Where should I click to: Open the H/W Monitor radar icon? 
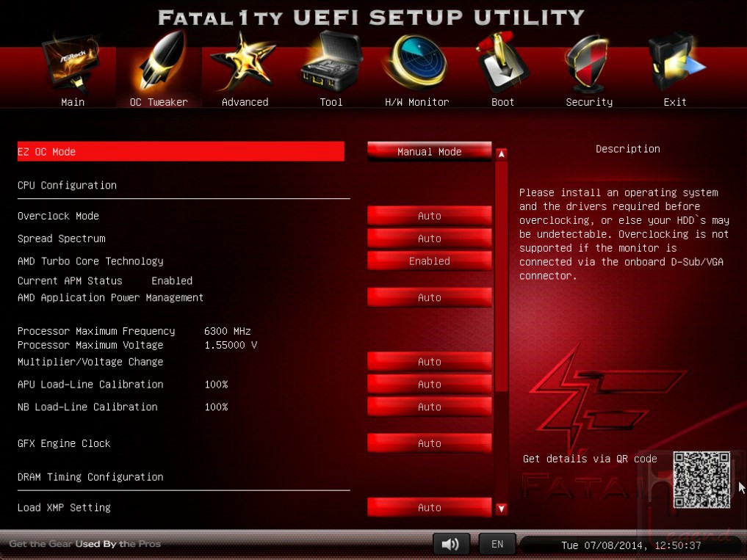click(x=418, y=62)
